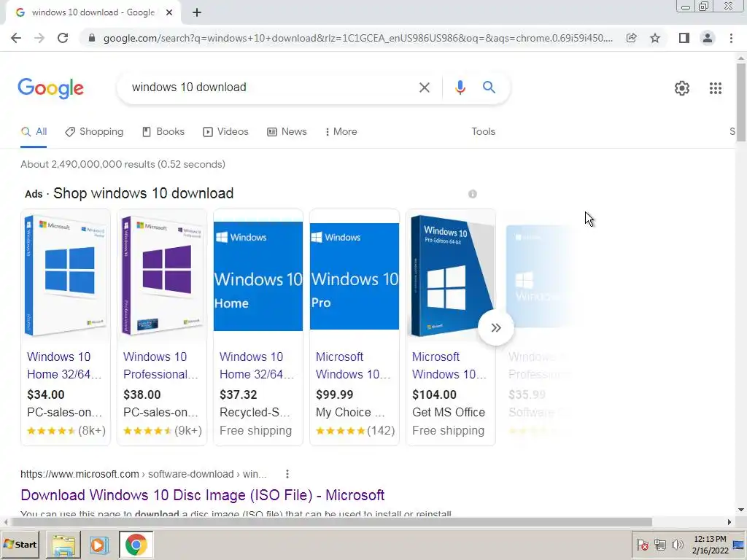Click the blue Windows 10 Home box image

click(x=66, y=276)
